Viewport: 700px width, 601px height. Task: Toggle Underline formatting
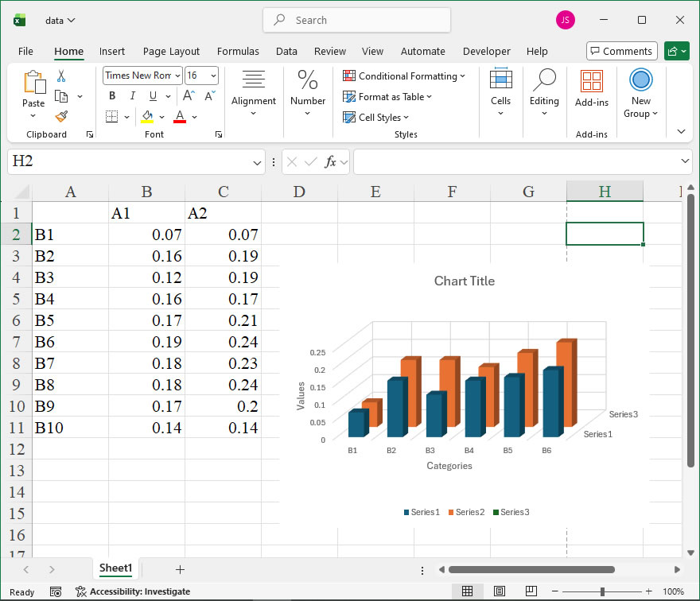click(152, 95)
